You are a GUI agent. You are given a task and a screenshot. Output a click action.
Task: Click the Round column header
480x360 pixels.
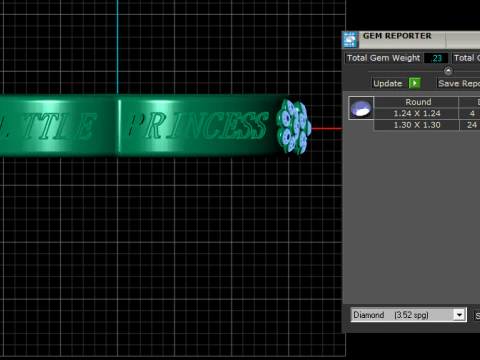[x=417, y=102]
